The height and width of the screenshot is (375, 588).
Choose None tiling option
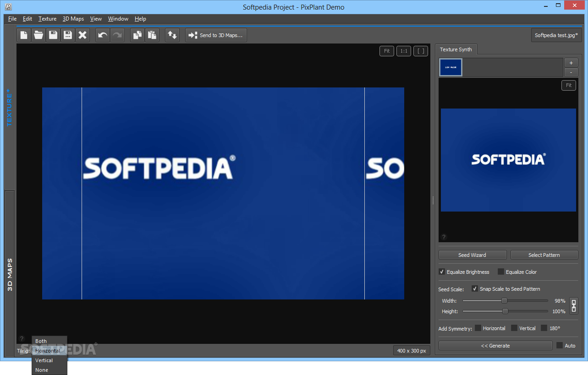49,370
